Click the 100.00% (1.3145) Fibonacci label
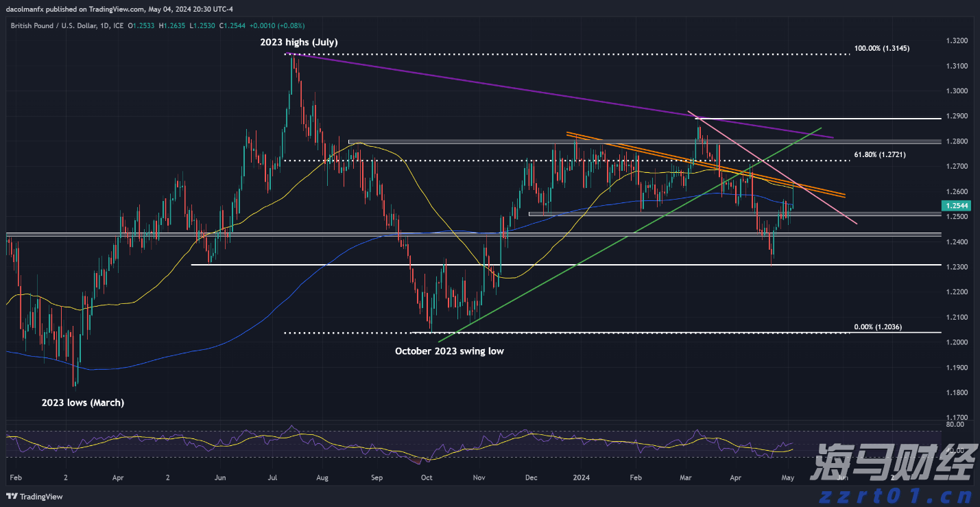980x507 pixels. [x=881, y=49]
